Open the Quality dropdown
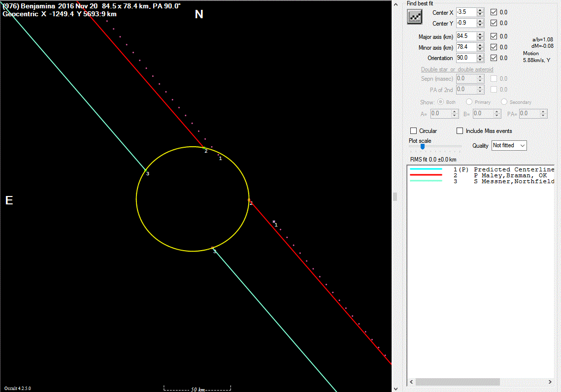The height and width of the screenshot is (392, 561). [509, 146]
